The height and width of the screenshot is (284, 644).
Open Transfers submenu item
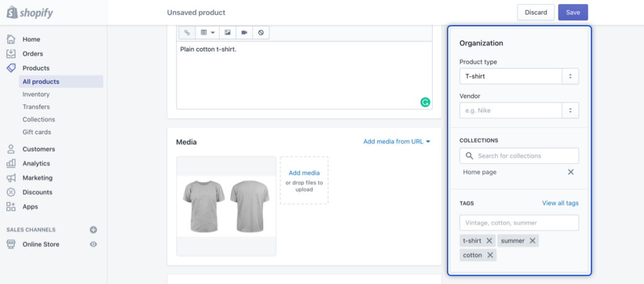36,107
